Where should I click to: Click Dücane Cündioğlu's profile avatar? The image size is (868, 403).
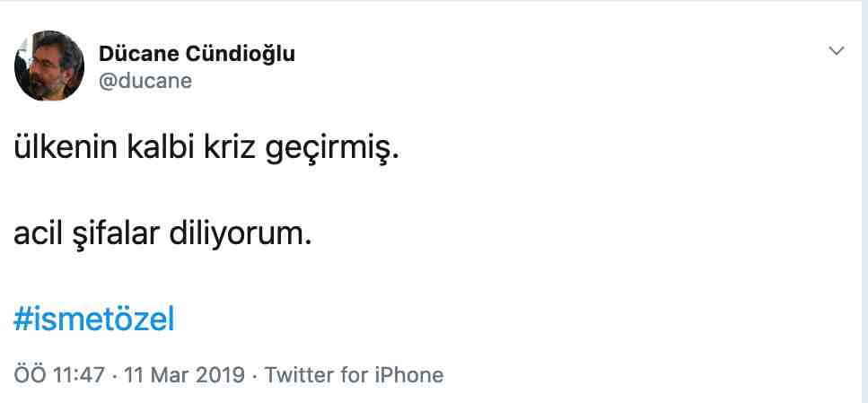(49, 66)
